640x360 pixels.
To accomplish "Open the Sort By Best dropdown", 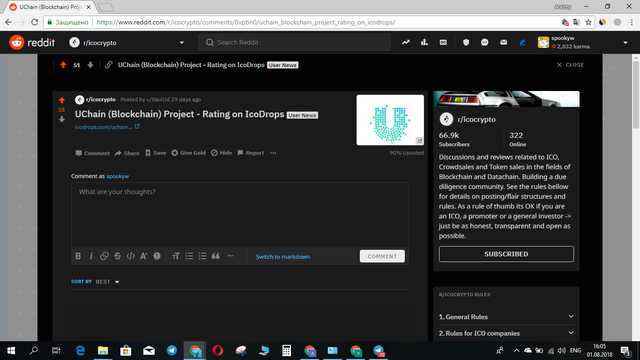I will tap(107, 282).
